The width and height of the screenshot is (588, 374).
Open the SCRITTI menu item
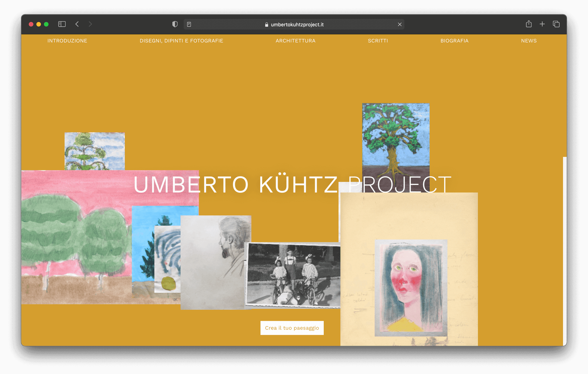tap(378, 41)
